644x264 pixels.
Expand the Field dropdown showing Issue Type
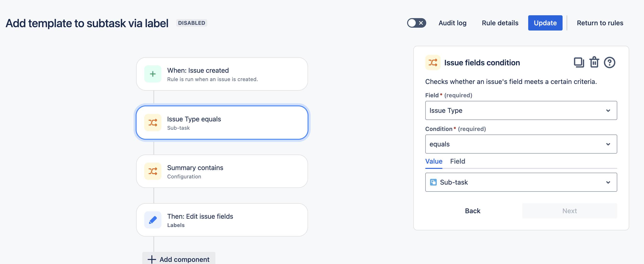(521, 110)
